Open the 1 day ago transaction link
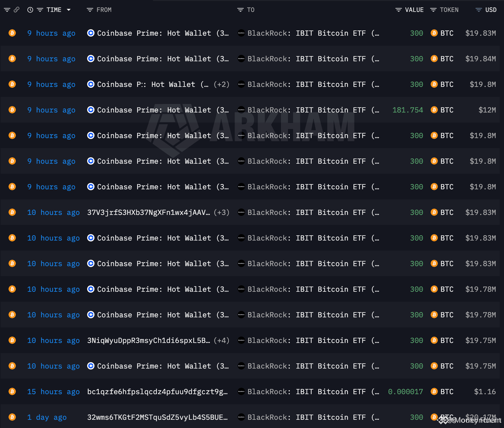The image size is (504, 428). (x=47, y=417)
